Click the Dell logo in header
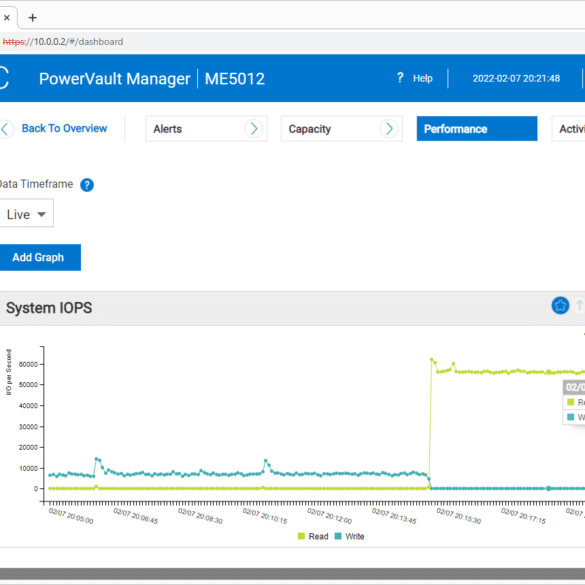This screenshot has height=585, width=585. pyautogui.click(x=4, y=78)
